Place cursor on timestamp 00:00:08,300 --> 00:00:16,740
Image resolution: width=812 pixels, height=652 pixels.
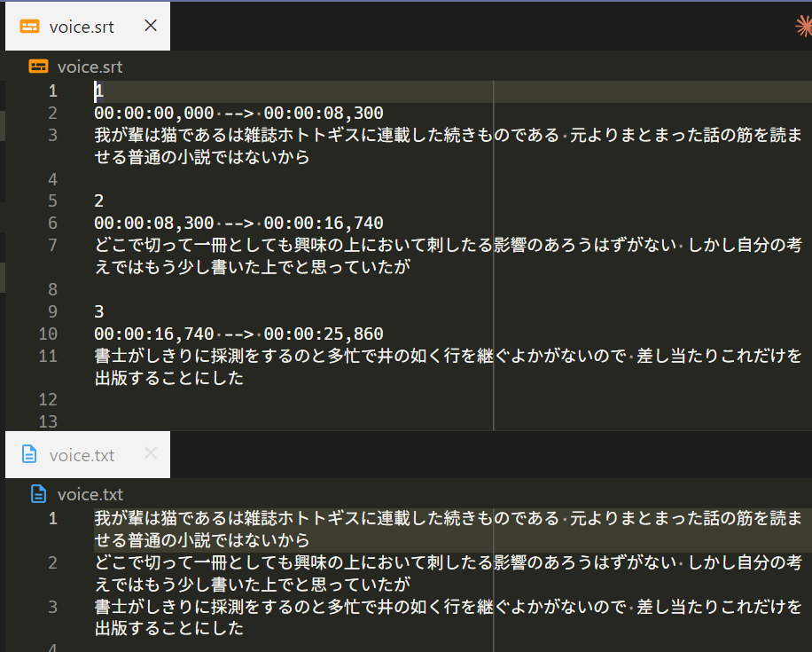point(238,224)
